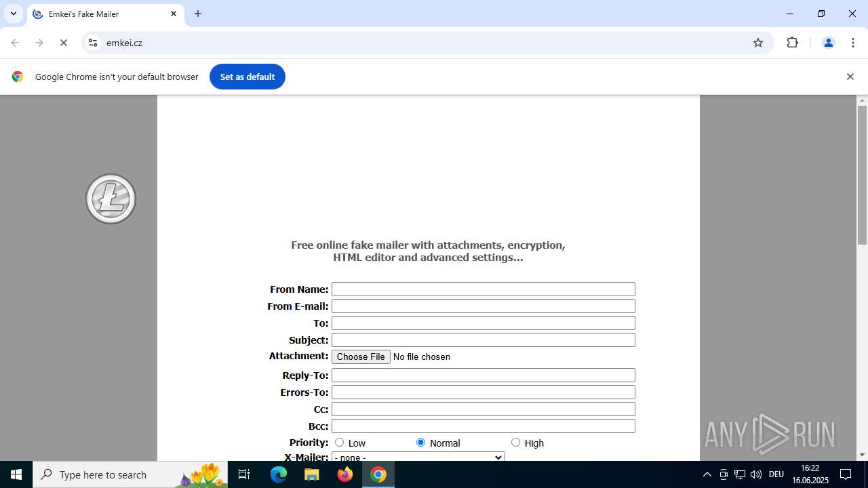Go back to previous page
Viewport: 868px width, 488px height.
click(15, 43)
